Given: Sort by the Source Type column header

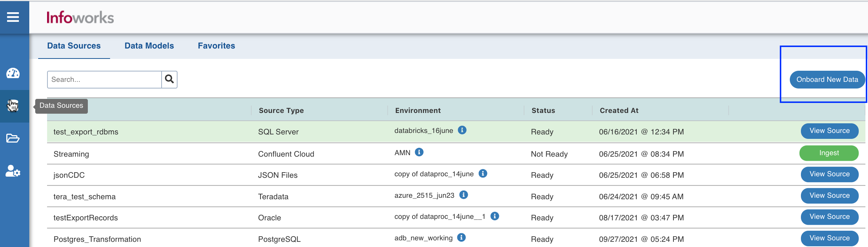Looking at the screenshot, I should pyautogui.click(x=281, y=110).
